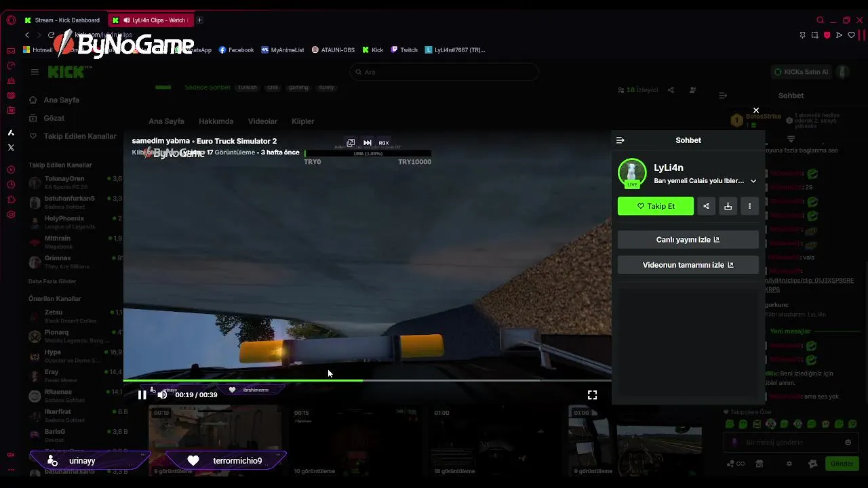Screen dimensions: 868x488
Task: Open chat settings gear below message box
Action: tap(789, 464)
